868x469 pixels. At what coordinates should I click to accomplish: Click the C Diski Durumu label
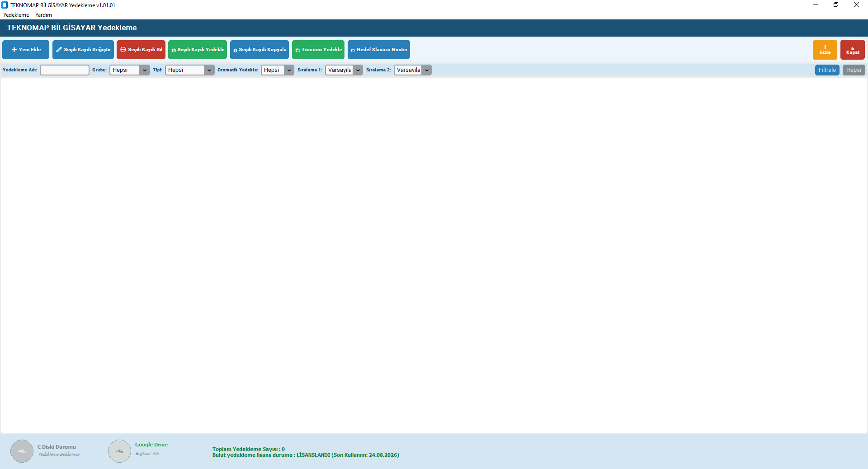pos(57,447)
